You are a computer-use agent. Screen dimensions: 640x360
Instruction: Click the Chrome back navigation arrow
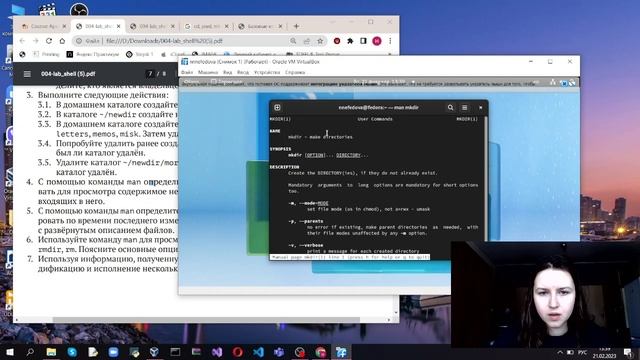22,41
